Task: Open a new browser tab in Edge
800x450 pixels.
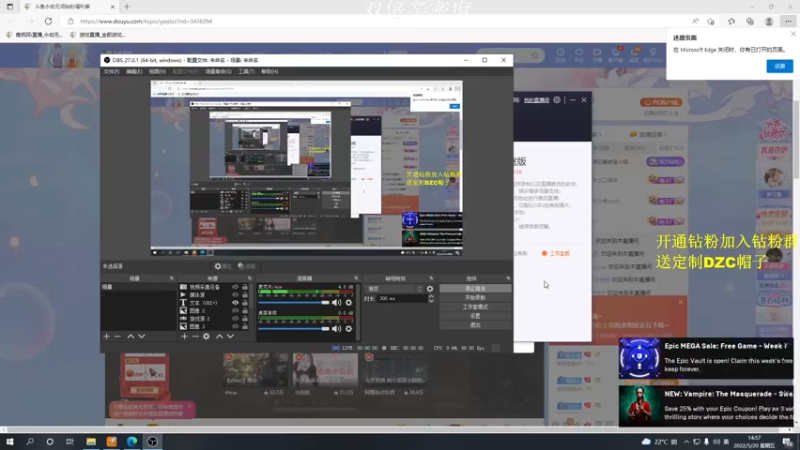Action: [x=127, y=7]
